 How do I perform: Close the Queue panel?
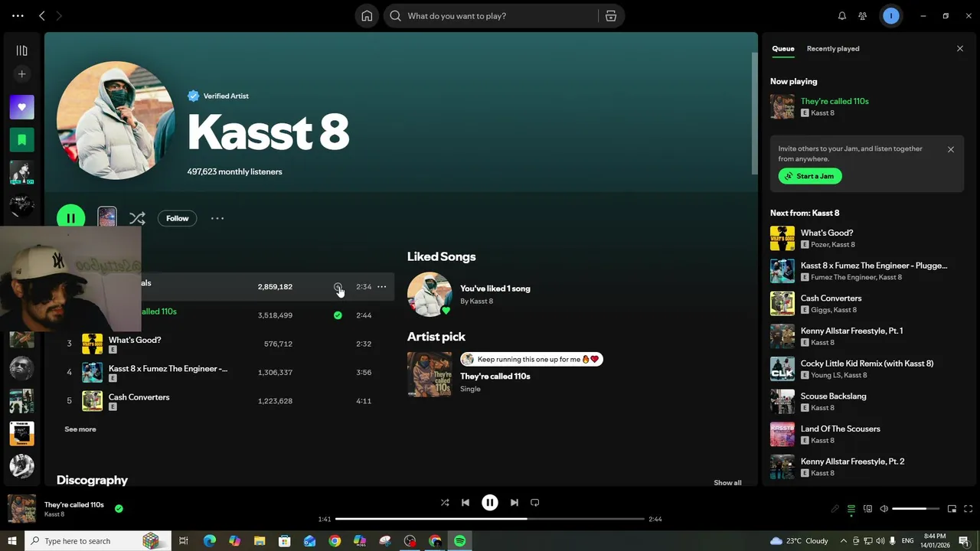960,48
